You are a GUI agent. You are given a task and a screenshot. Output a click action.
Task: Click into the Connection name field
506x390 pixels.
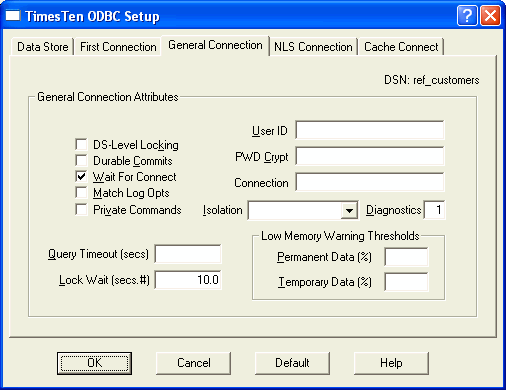coord(370,182)
